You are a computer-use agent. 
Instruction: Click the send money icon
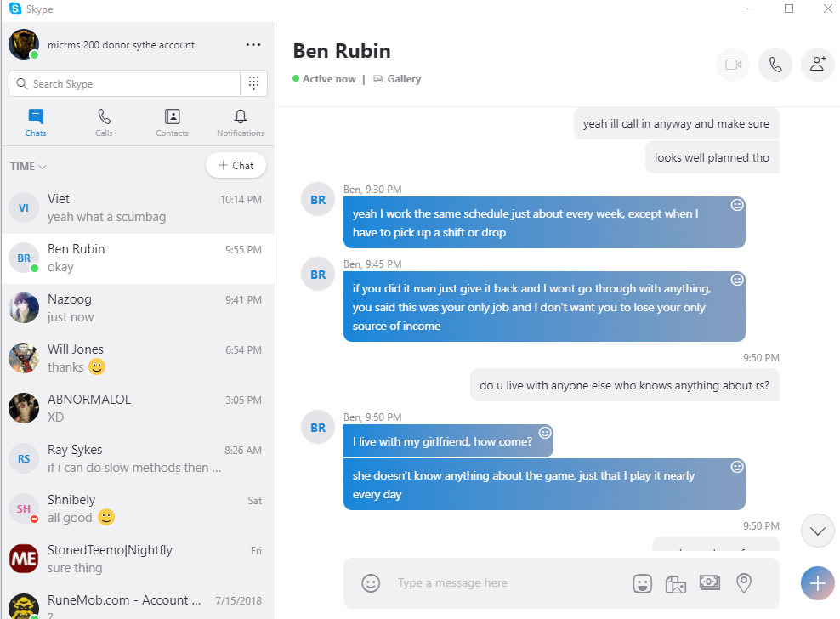point(710,583)
